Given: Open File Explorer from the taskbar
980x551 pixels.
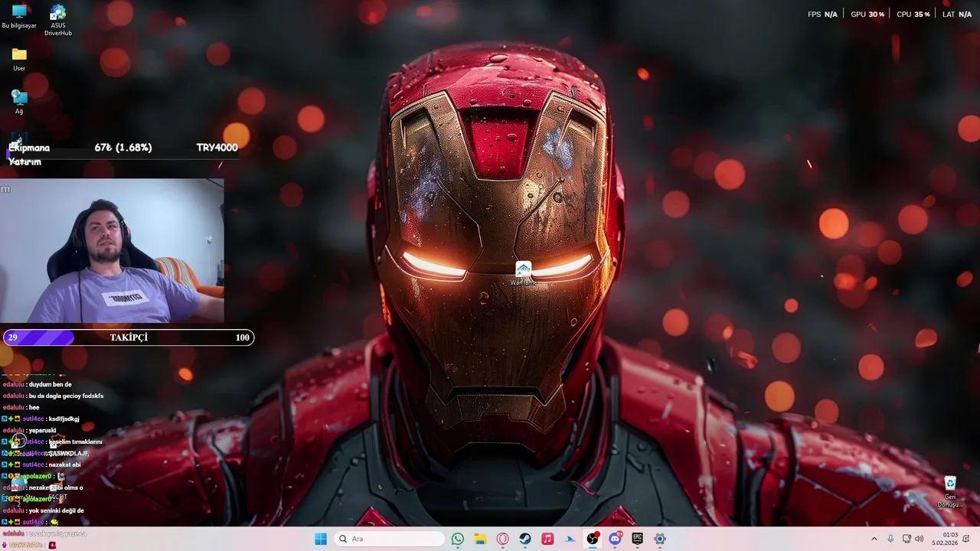Looking at the screenshot, I should [x=480, y=539].
